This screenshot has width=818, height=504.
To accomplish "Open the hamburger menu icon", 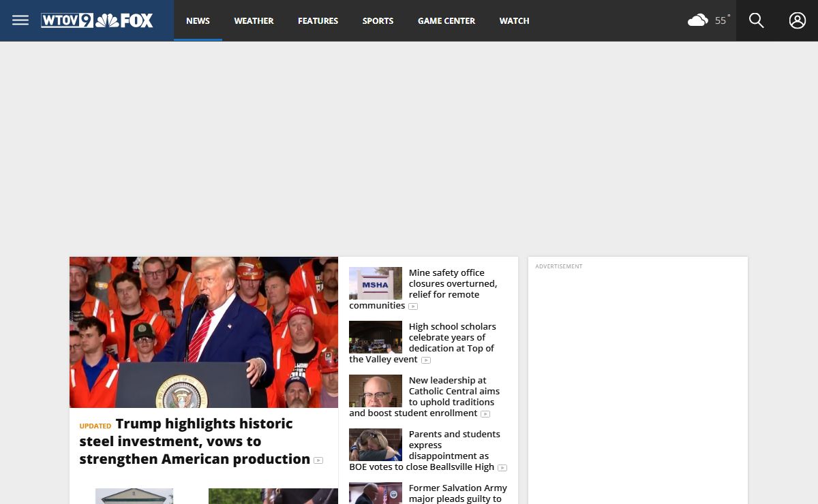I will [20, 20].
